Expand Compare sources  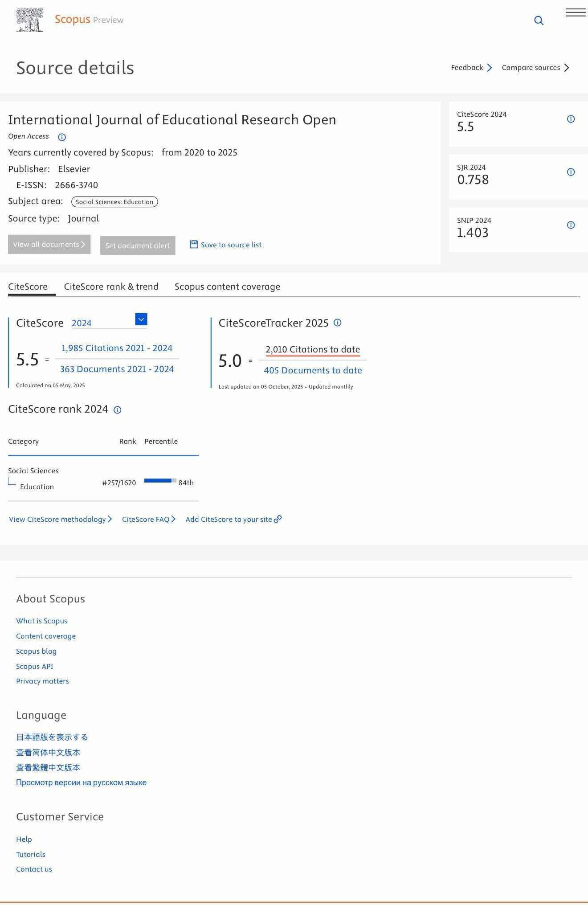[535, 68]
